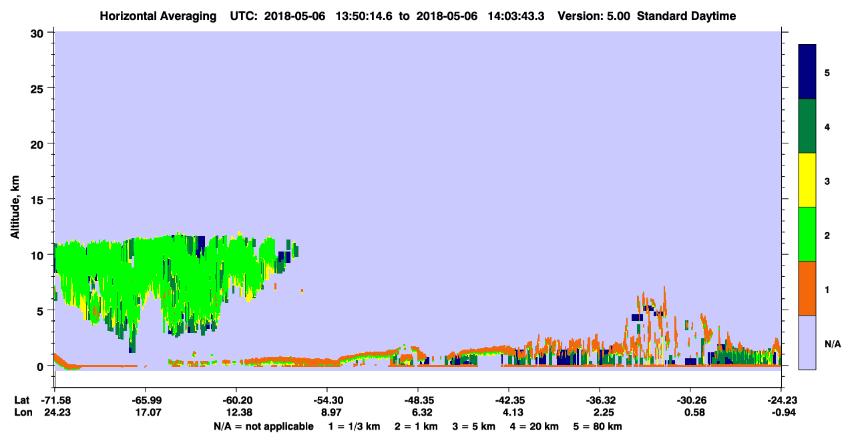The image size is (868, 445).
Task: Click the 'N/A = not applicable' legend text
Action: (263, 426)
